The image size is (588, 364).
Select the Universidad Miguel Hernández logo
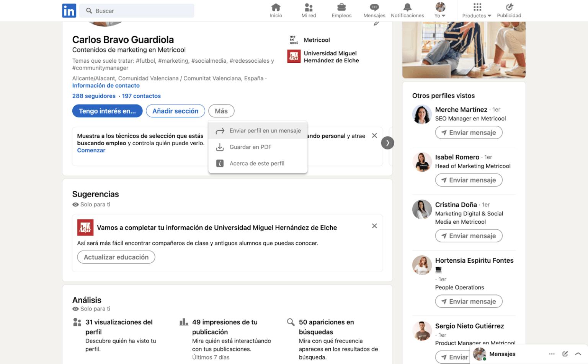(293, 56)
